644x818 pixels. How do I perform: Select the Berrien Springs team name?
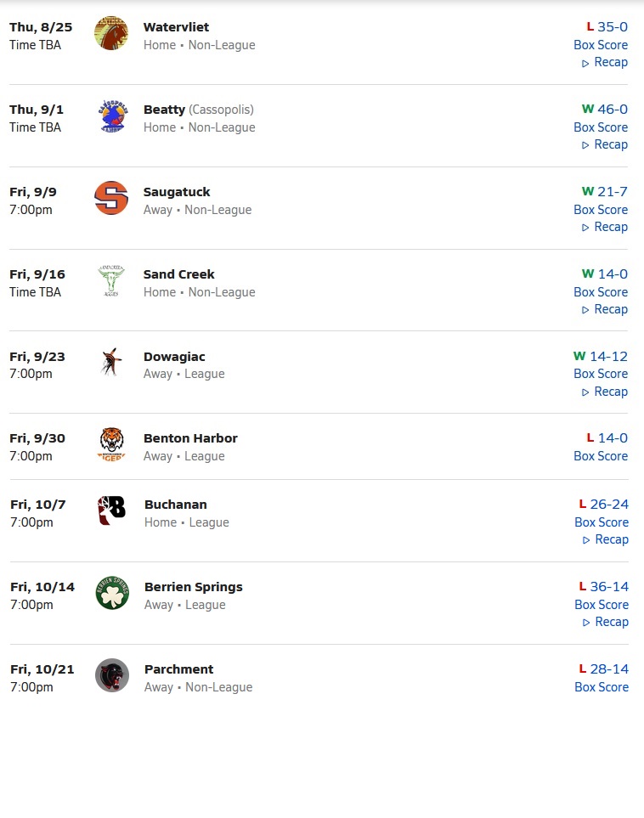click(x=194, y=587)
